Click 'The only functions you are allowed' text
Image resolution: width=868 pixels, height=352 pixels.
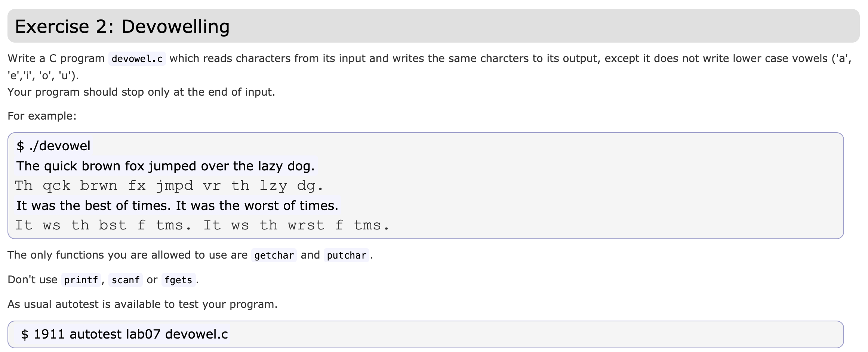pyautogui.click(x=127, y=255)
